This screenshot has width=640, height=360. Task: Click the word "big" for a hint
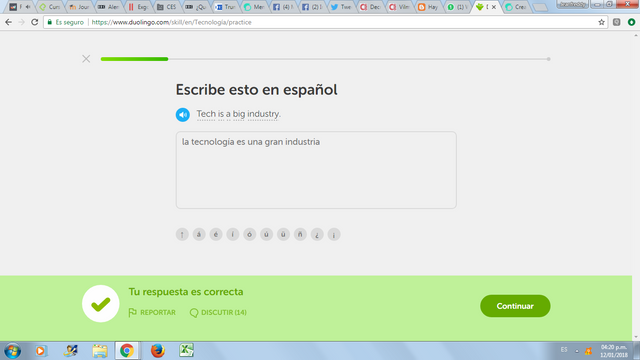pos(238,114)
